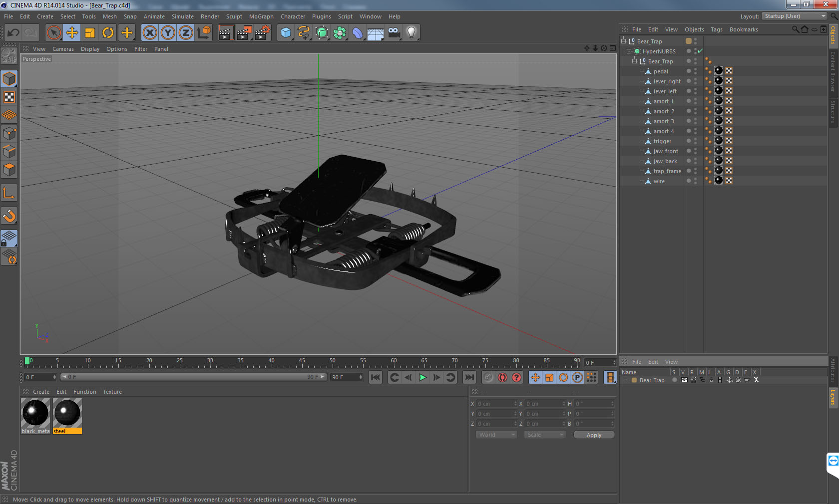This screenshot has width=839, height=504.
Task: Click the Apply coordinates button
Action: 594,435
